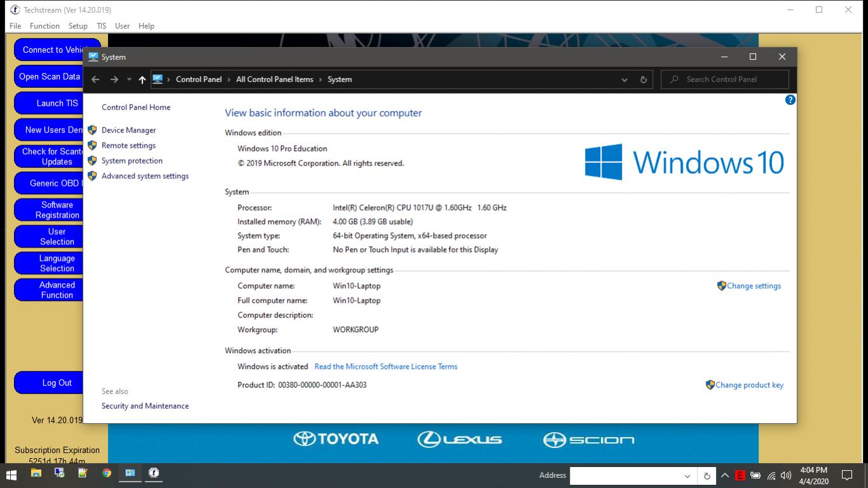
Task: Refresh the Control Panel address bar
Action: 644,80
